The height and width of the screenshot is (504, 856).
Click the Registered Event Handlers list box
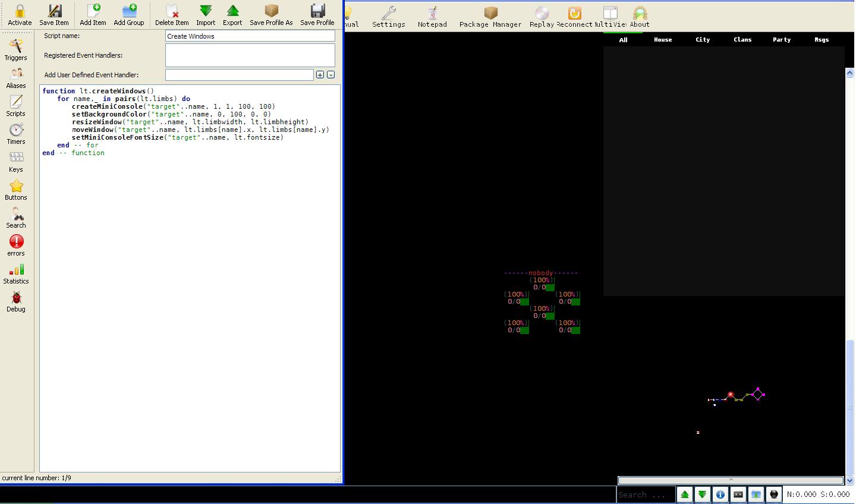click(250, 55)
